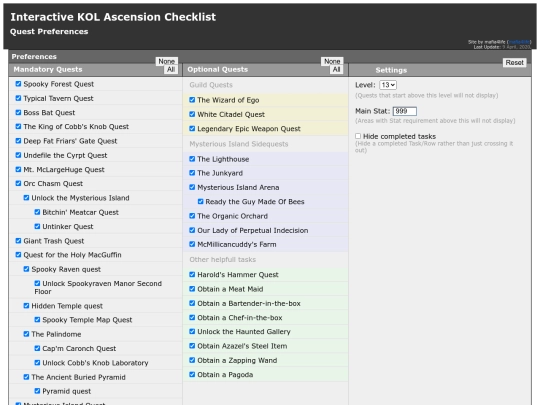Uncheck The Junkyard checkbox
Image resolution: width=540 pixels, height=405 pixels.
(x=192, y=173)
